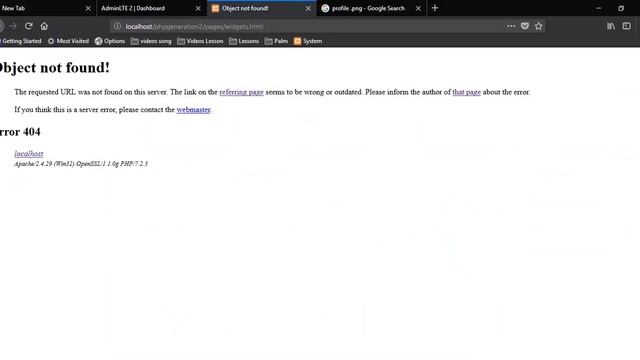640x360 pixels.
Task: Close the Object not found tab
Action: 308,8
